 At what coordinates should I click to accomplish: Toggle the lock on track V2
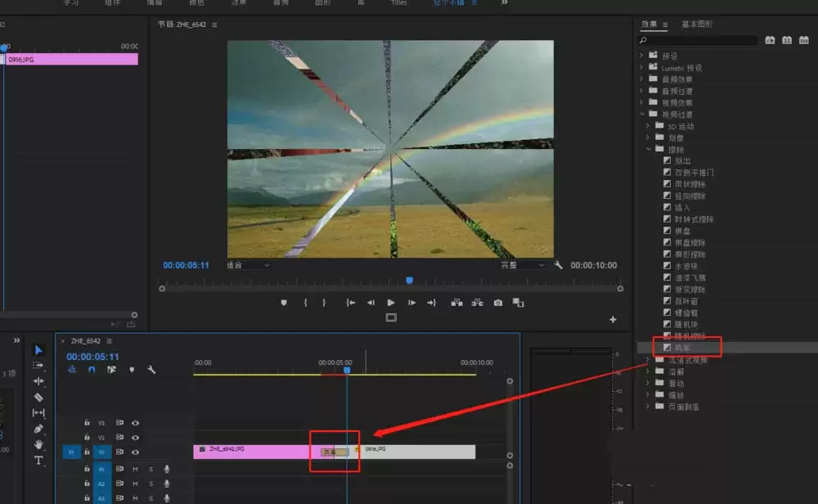[x=87, y=438]
